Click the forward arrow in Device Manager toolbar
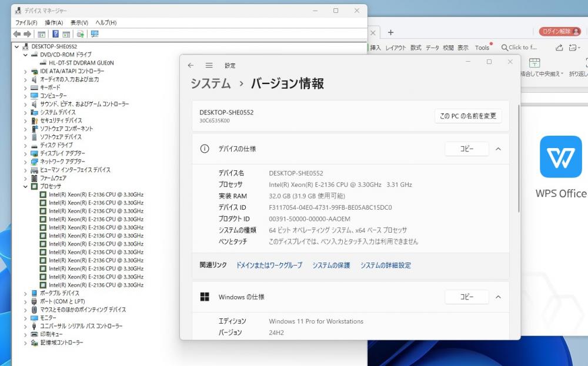Screen dimensions: 588x366 28,34
